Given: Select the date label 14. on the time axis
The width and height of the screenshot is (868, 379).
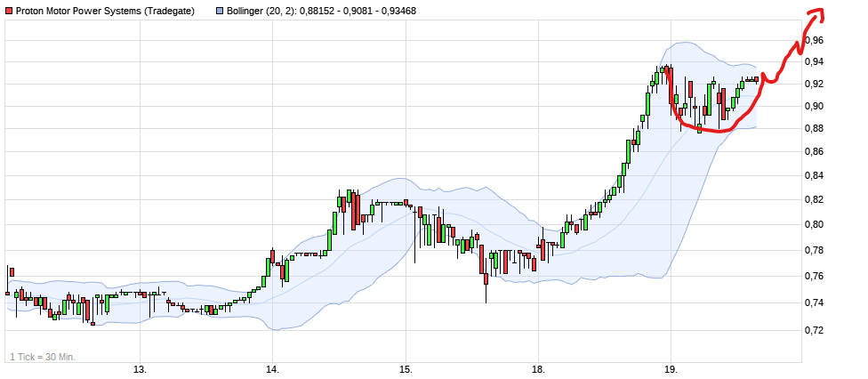Looking at the screenshot, I should 273,369.
